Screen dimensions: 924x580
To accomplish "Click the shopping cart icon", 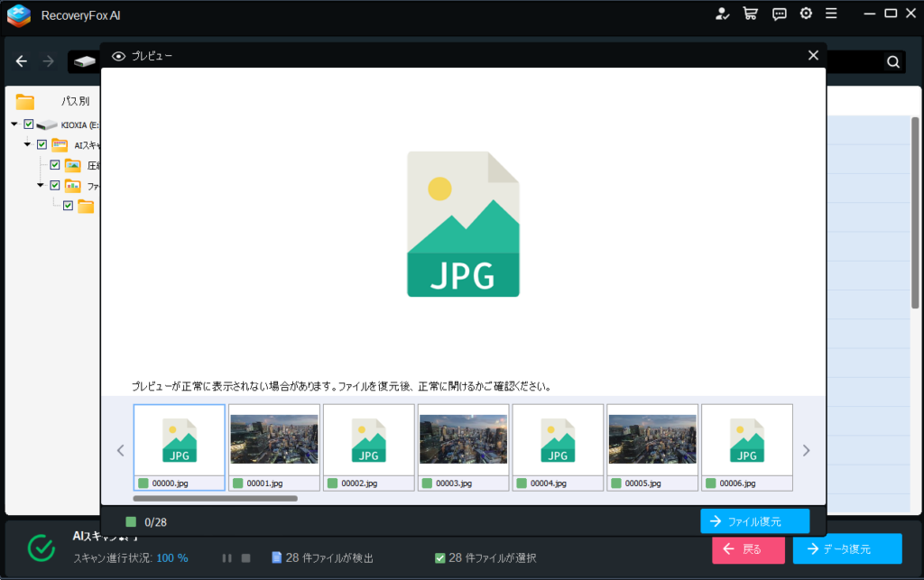I will pos(749,14).
